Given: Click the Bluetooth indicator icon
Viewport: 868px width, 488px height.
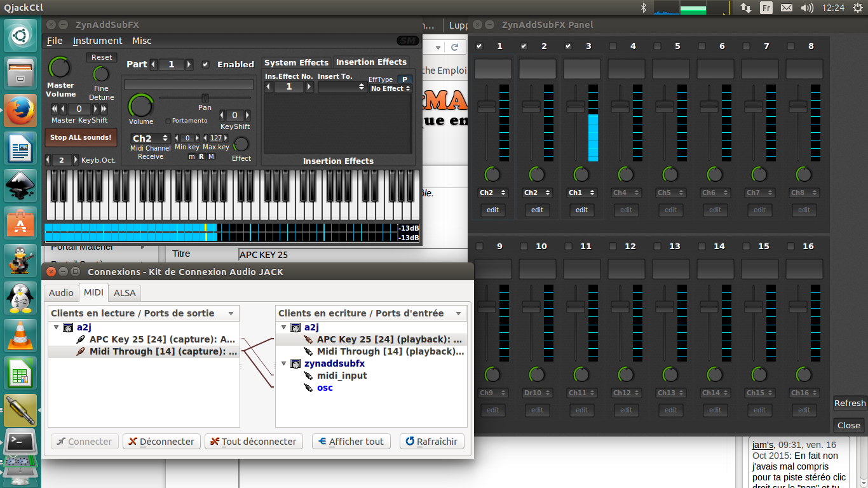Looking at the screenshot, I should 643,8.
